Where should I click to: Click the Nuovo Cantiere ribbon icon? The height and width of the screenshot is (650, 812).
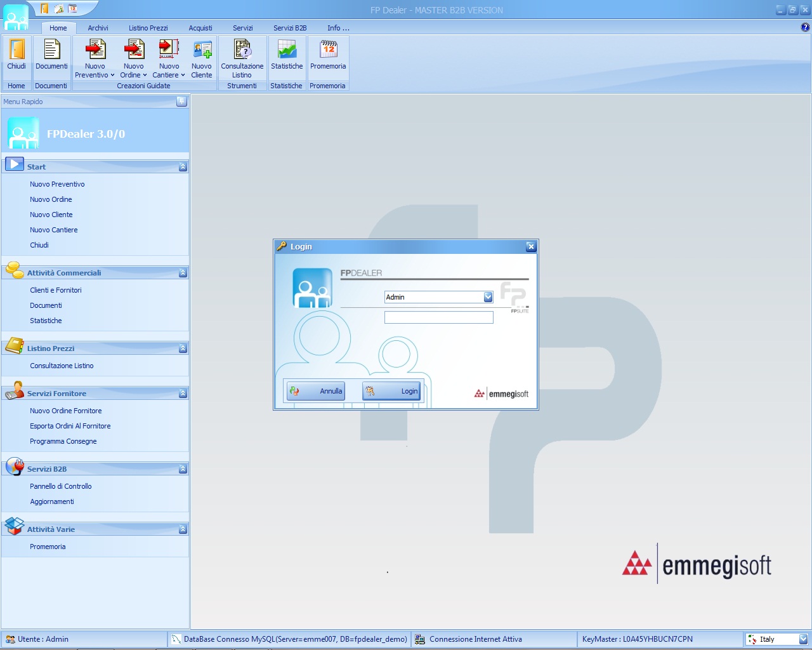tap(169, 50)
